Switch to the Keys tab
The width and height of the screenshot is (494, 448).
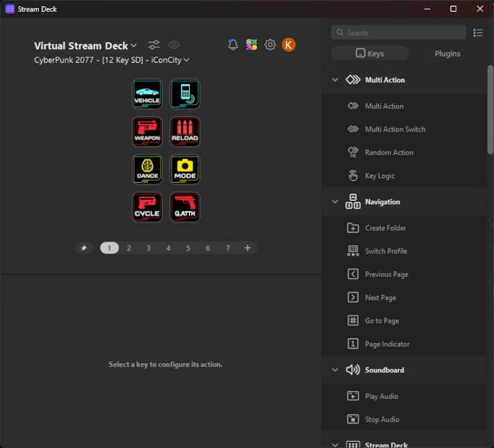[x=370, y=53]
